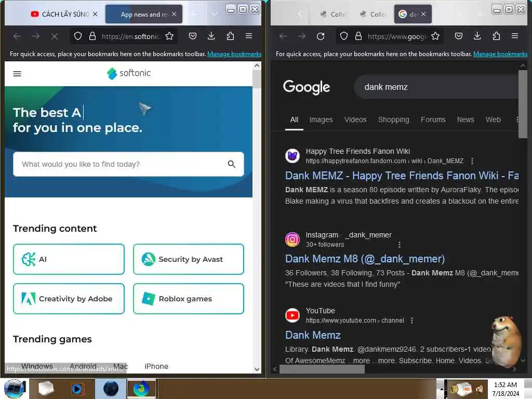Click the Softonic logo

[129, 73]
